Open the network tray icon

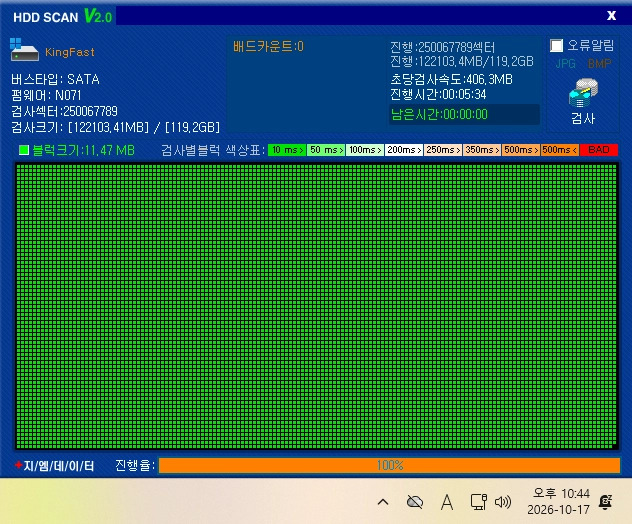(x=479, y=502)
